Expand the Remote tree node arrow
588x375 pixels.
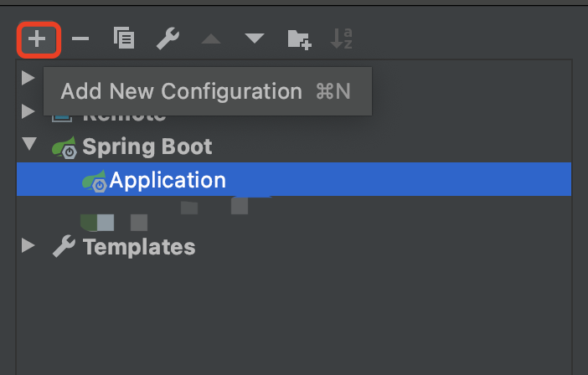tap(28, 111)
